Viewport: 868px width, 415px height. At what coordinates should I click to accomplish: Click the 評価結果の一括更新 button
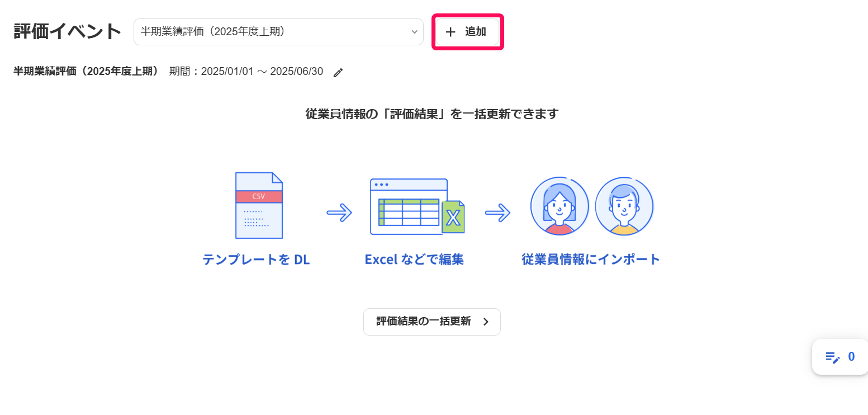[432, 322]
